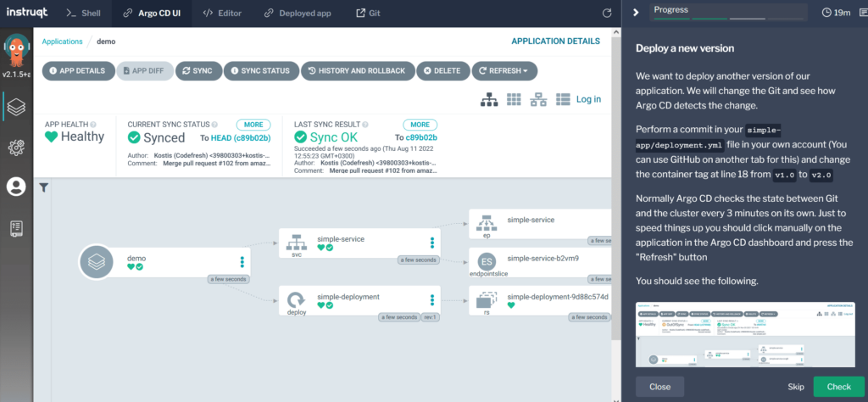Open the resource filter funnel icon
This screenshot has width=868, height=402.
click(x=44, y=187)
